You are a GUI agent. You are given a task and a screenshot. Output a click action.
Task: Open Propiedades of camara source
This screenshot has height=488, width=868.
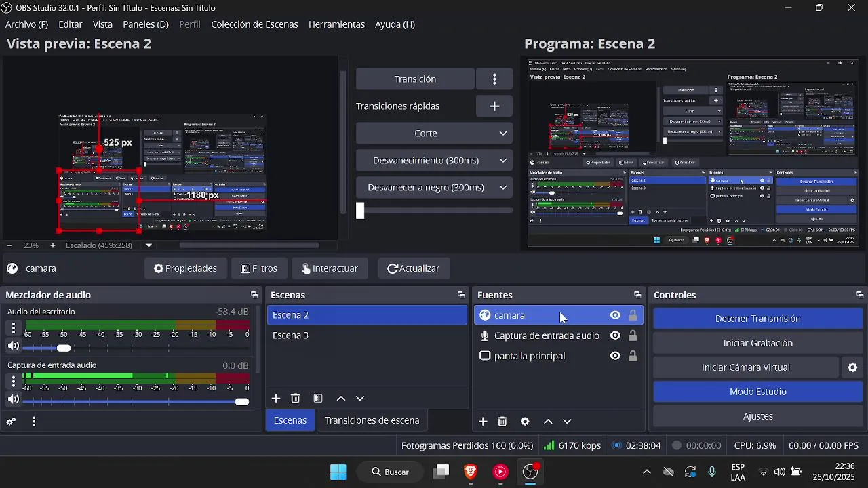[x=185, y=268]
